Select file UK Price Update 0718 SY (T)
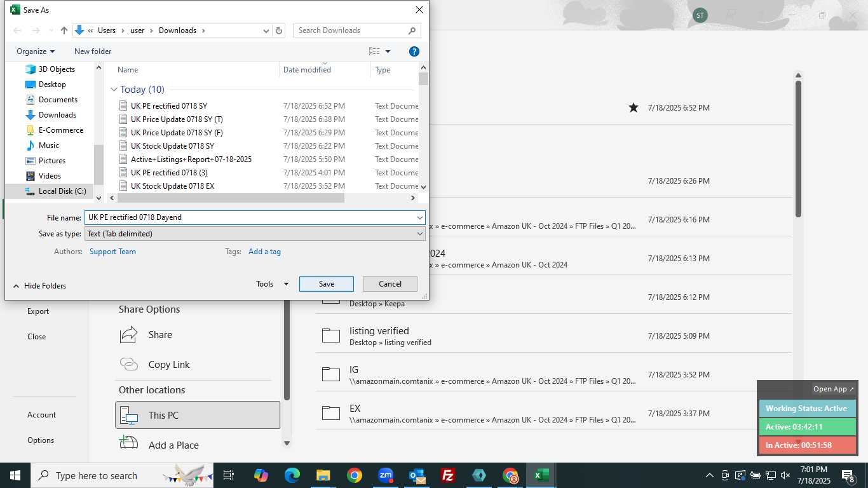This screenshot has width=868, height=488. [x=177, y=119]
